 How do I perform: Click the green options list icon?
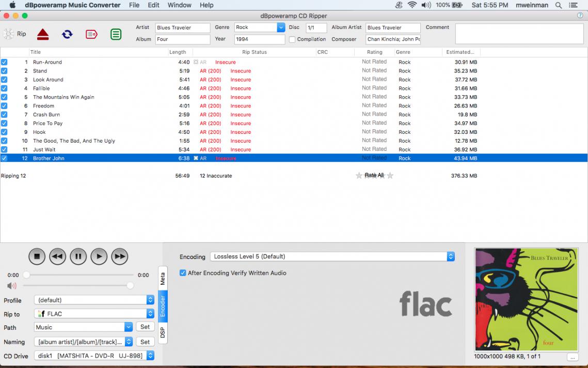(x=116, y=35)
